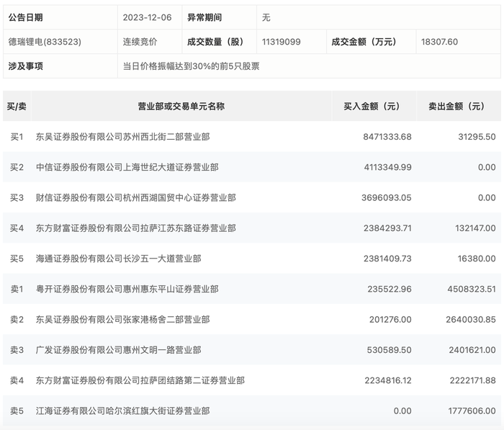Select sell amount 132147.00
The width and height of the screenshot is (504, 430).
tap(475, 228)
